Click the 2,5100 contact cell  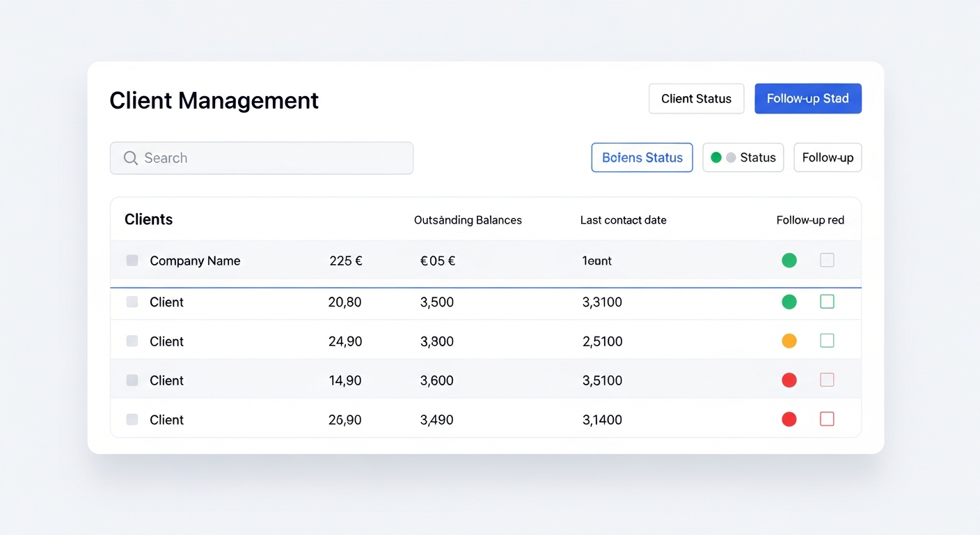click(x=602, y=341)
